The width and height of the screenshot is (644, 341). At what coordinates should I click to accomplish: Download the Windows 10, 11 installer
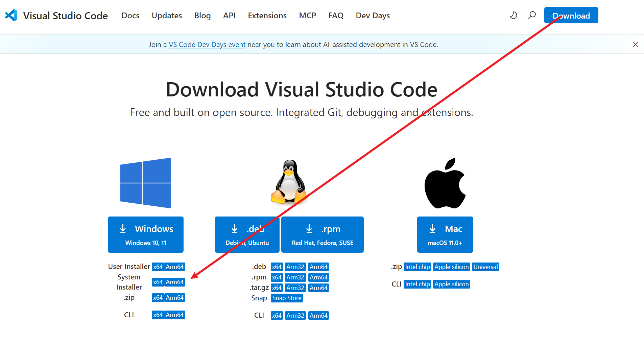(x=146, y=234)
